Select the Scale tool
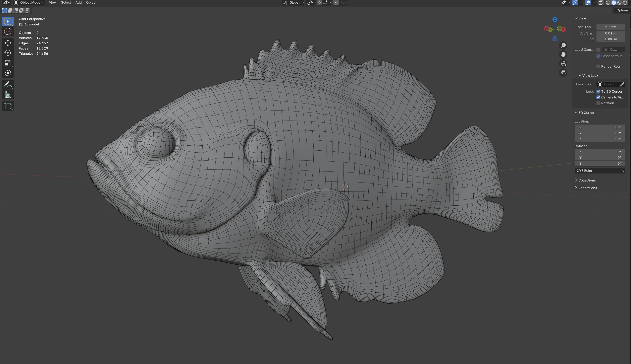This screenshot has height=364, width=631. (x=8, y=63)
